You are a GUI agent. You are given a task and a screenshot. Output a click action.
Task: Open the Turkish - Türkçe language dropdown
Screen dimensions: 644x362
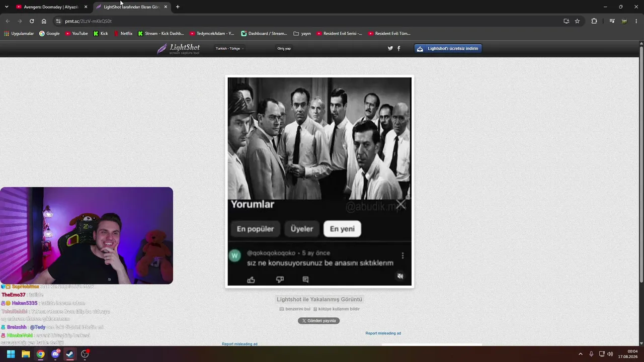click(229, 48)
